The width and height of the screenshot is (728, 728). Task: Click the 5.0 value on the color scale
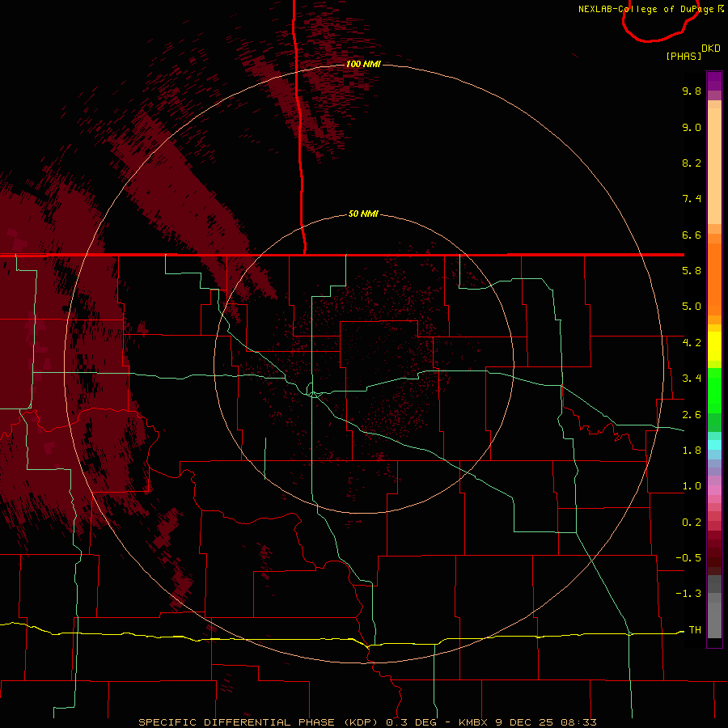click(692, 307)
